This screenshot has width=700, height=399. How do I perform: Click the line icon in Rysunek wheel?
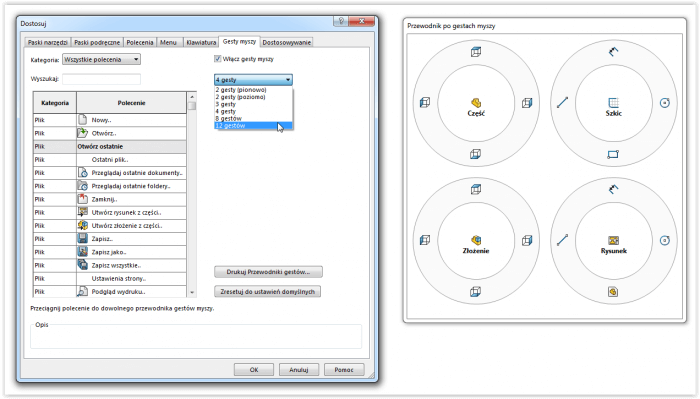click(562, 240)
